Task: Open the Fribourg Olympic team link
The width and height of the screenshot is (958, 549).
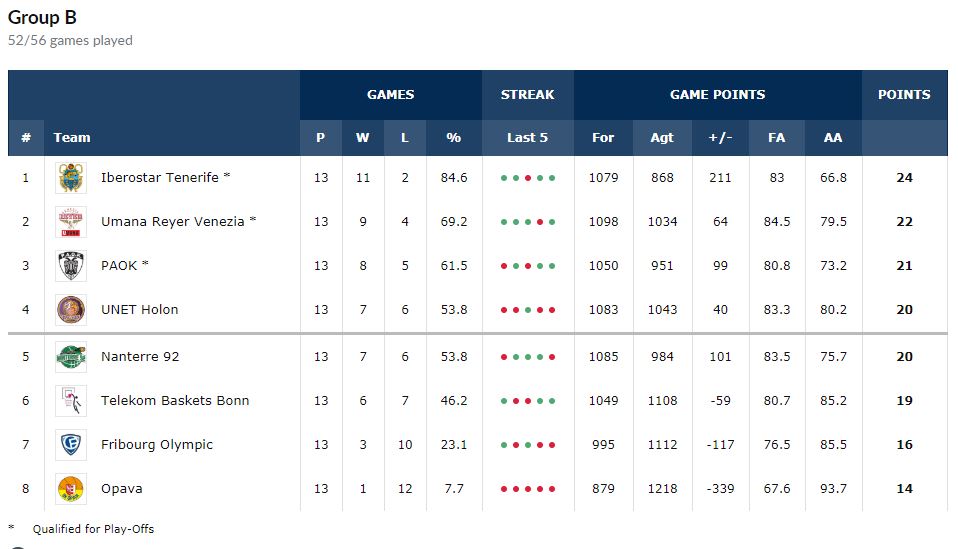Action: [x=157, y=445]
